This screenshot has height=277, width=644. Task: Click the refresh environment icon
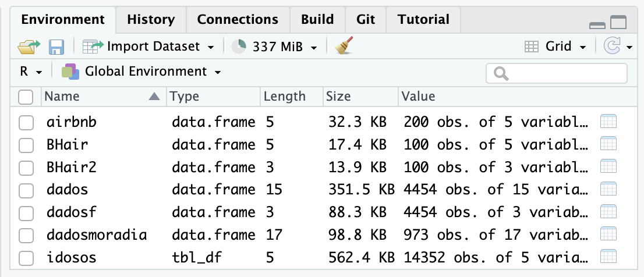(x=612, y=47)
